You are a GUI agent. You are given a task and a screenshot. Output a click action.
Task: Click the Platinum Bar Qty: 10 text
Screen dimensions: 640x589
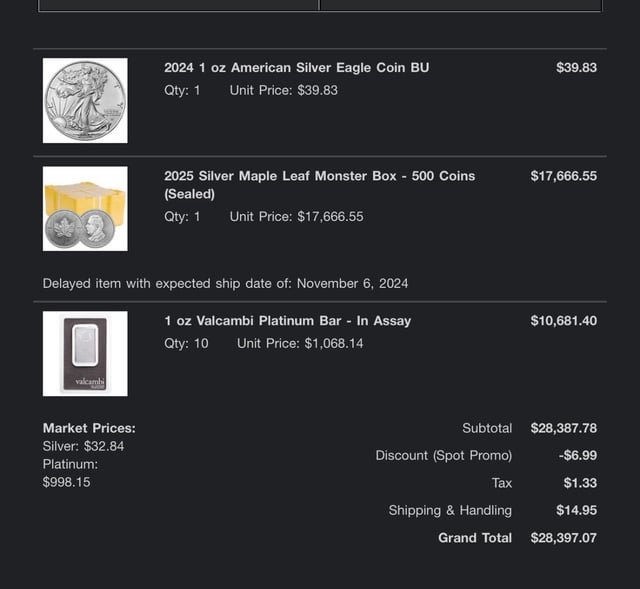[x=186, y=343]
